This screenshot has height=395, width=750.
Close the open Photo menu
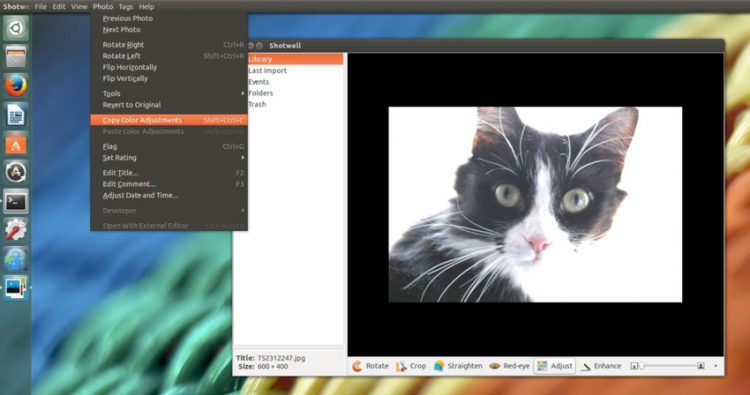(x=103, y=7)
